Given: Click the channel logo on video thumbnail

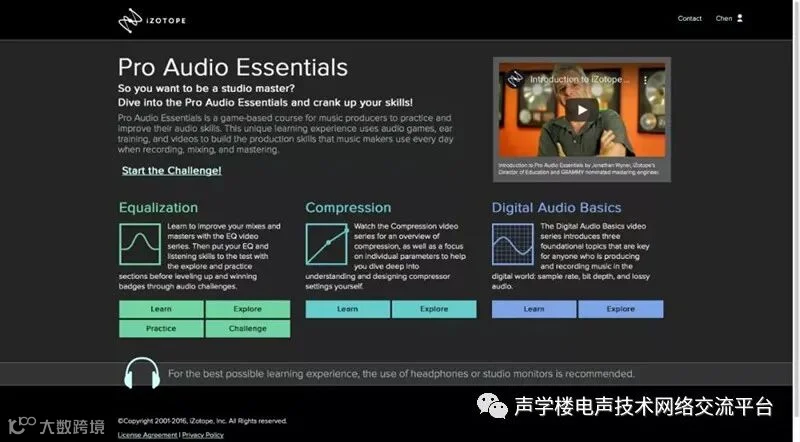Looking at the screenshot, I should click(x=515, y=79).
